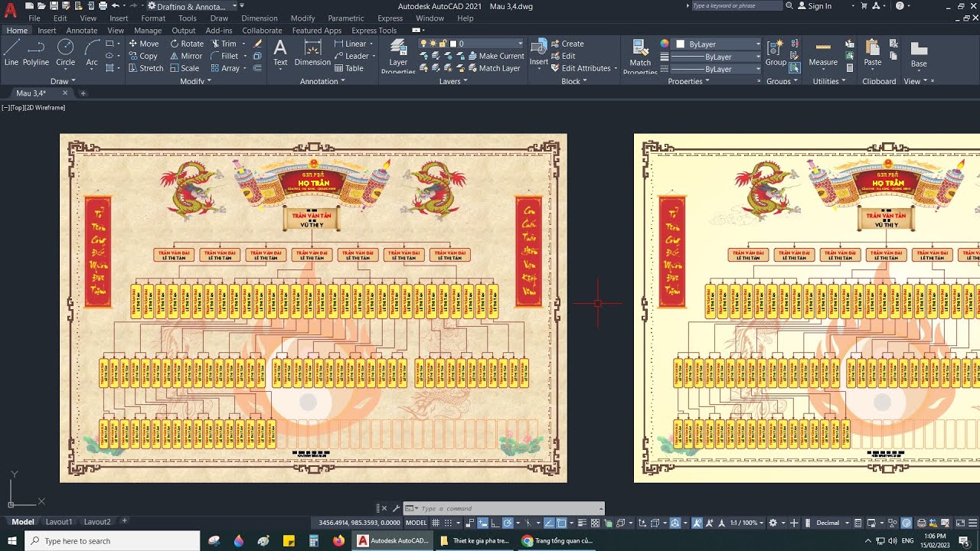Click the object color wheel swatch
980x551 pixels.
665,44
